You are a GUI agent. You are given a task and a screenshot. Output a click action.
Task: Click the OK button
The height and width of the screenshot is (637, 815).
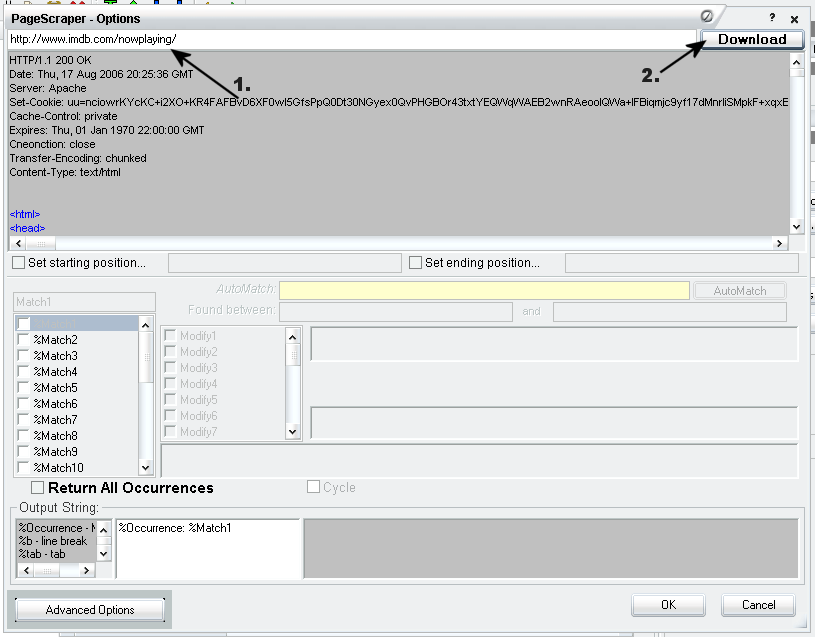pos(668,605)
